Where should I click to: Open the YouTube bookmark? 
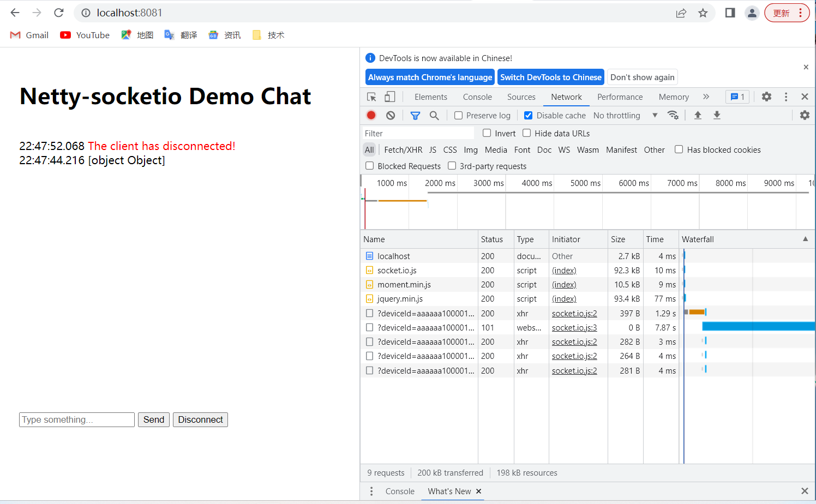pos(85,35)
